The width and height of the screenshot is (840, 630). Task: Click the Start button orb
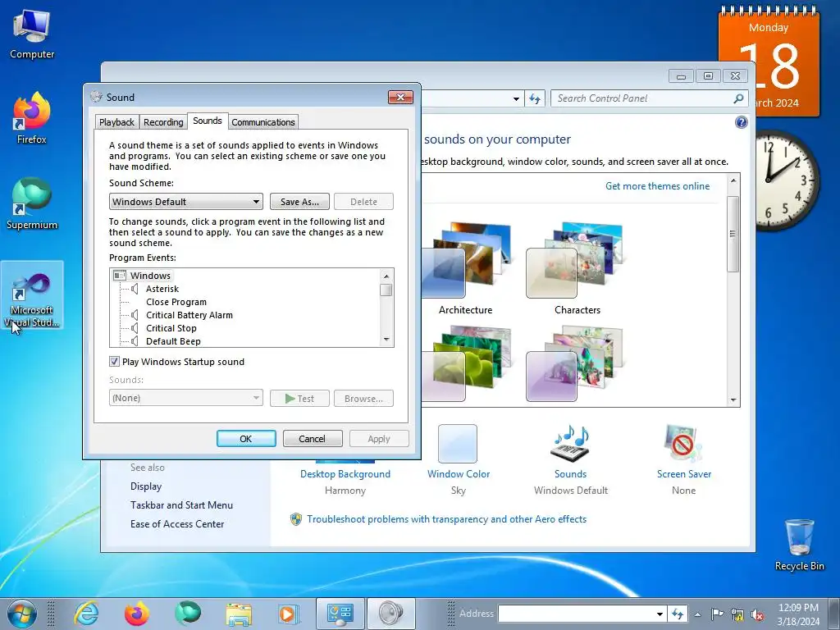pos(22,614)
